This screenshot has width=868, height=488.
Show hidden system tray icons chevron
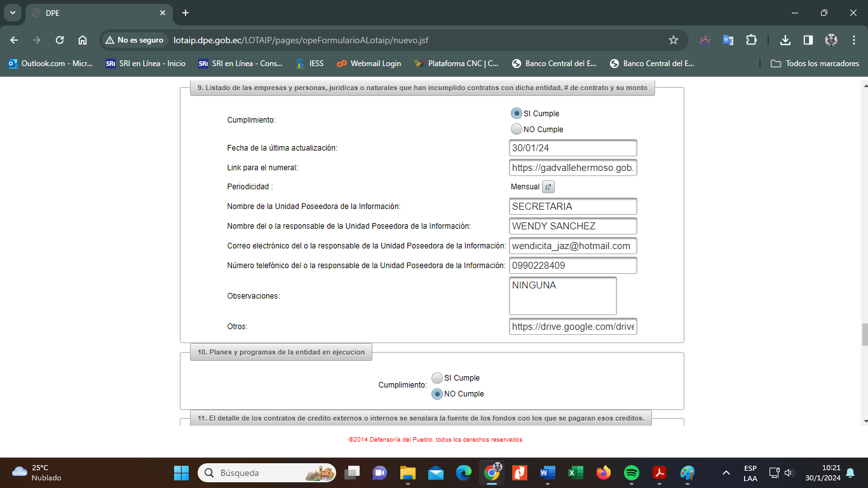pyautogui.click(x=726, y=473)
